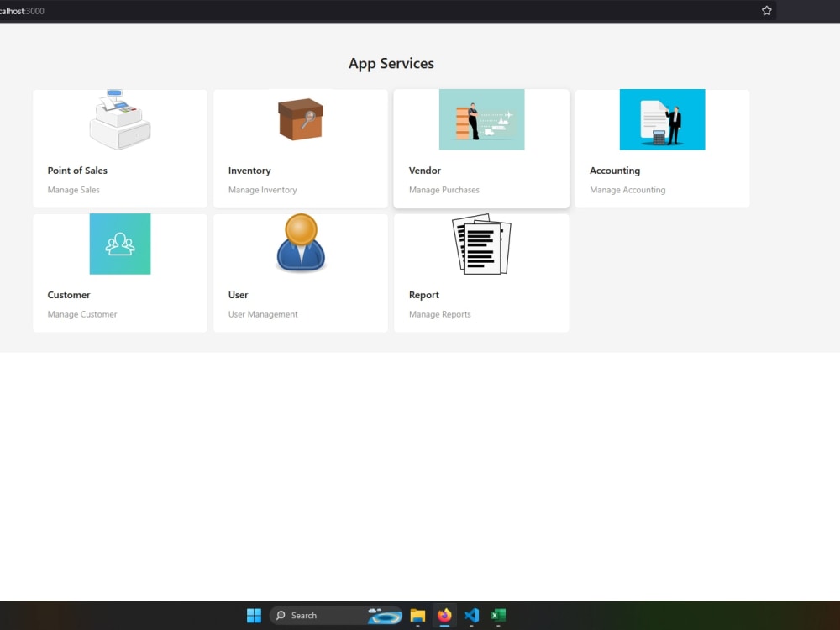This screenshot has height=630, width=840.
Task: Click the brown box Inventory icon
Action: click(x=301, y=119)
